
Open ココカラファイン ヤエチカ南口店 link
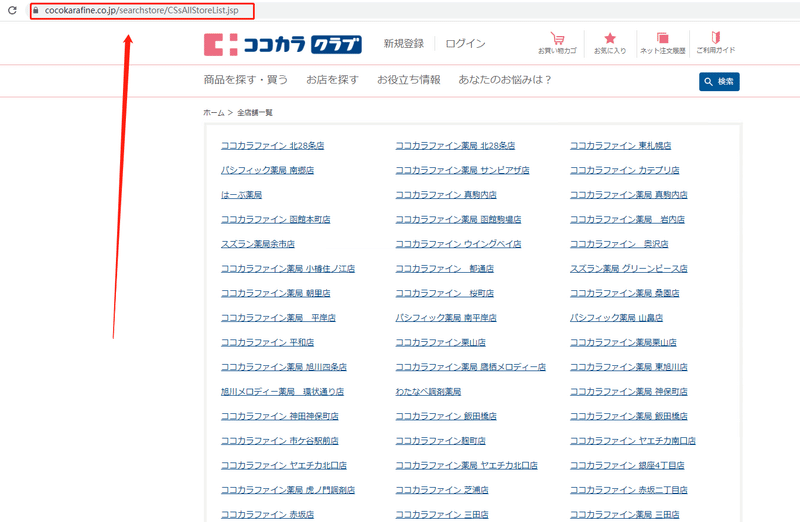click(x=633, y=440)
